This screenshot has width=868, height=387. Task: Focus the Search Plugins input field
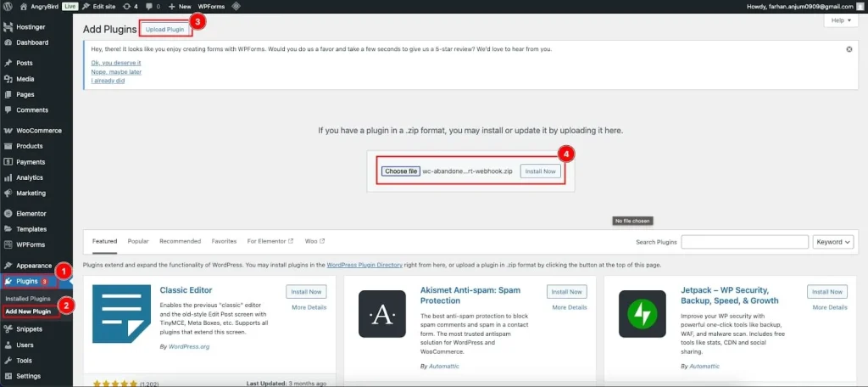tap(744, 242)
